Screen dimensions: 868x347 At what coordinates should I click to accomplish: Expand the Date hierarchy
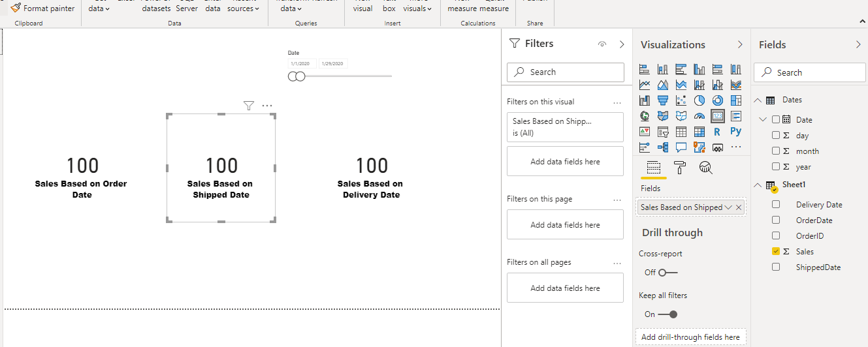[763, 120]
